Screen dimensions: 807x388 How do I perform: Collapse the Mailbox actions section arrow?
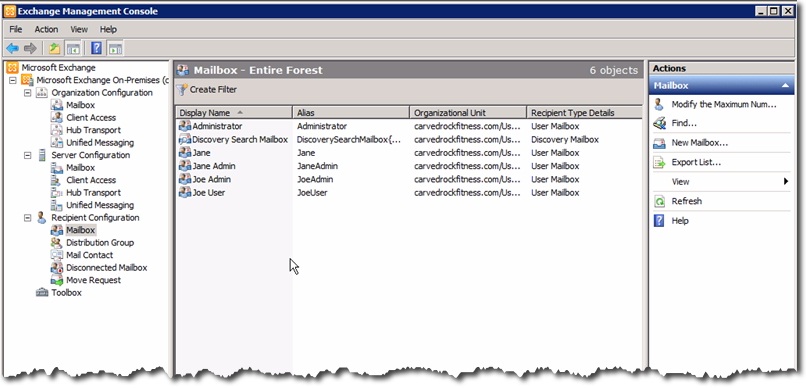click(x=785, y=86)
